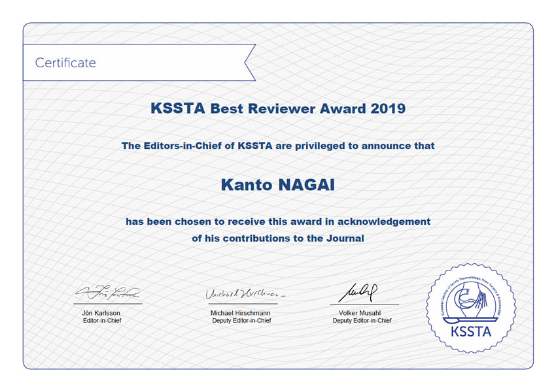This screenshot has height=392, width=556.
Task: Click the KSSTA seal emblem
Action: pos(471,308)
